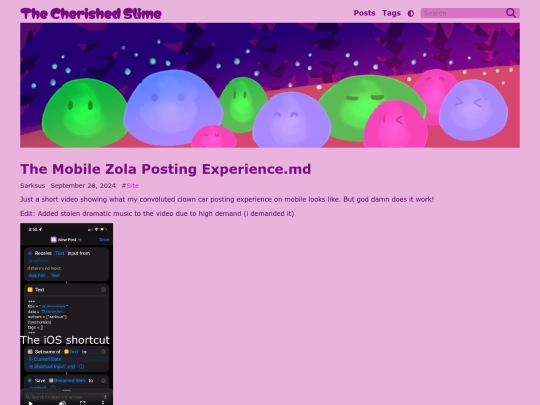This screenshot has width=540, height=405.
Task: Mute the video volume icon
Action: coord(62,403)
